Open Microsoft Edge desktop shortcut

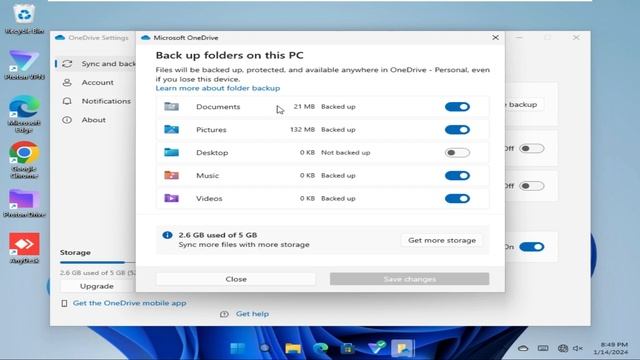(x=24, y=114)
